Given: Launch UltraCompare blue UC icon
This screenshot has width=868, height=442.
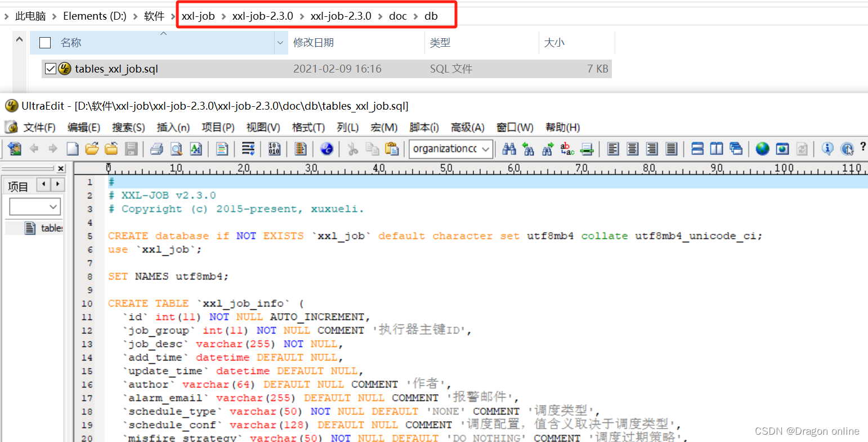Looking at the screenshot, I should coord(326,148).
